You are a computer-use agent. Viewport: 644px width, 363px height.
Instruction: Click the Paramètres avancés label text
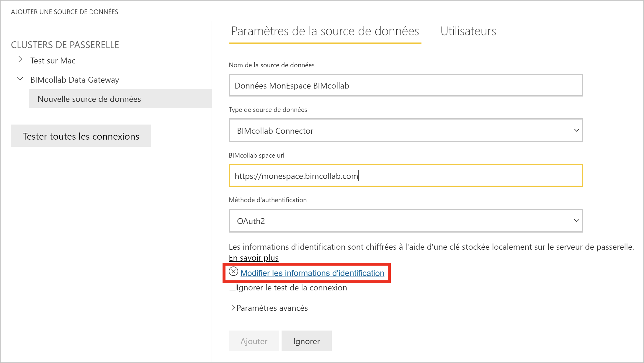coord(272,308)
